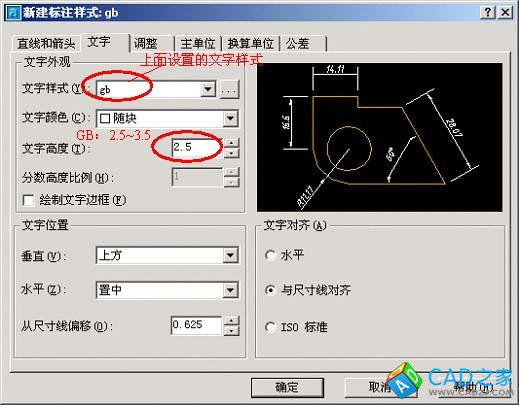The height and width of the screenshot is (405, 519).
Task: Click the 帮助 button
Action: pyautogui.click(x=473, y=387)
